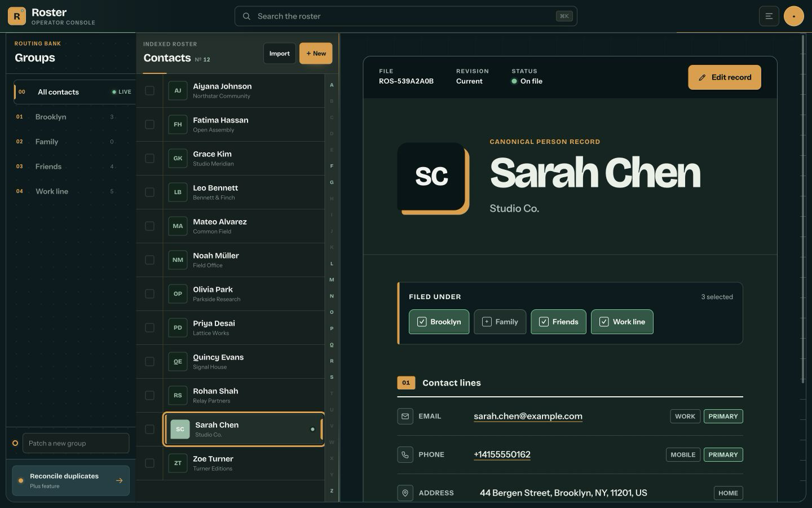Click the RS avatar for Rohan Shah
812x508 pixels.
178,396
